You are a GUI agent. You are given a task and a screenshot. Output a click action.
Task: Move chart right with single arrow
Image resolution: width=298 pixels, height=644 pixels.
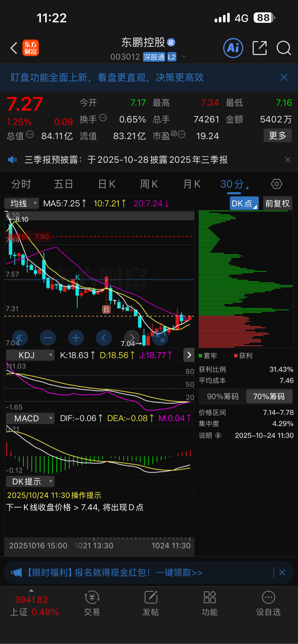coord(132,338)
